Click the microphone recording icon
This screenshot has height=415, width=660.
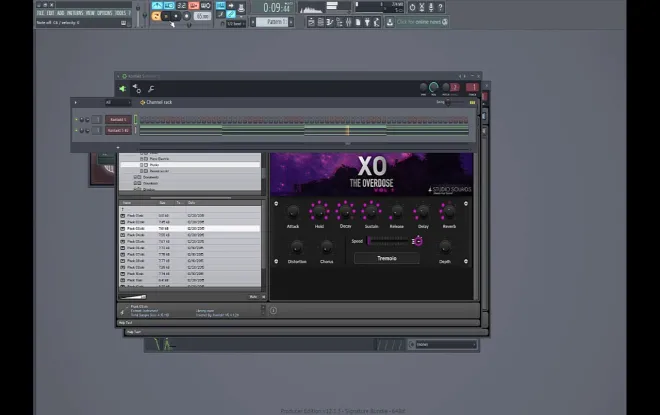[431, 7]
